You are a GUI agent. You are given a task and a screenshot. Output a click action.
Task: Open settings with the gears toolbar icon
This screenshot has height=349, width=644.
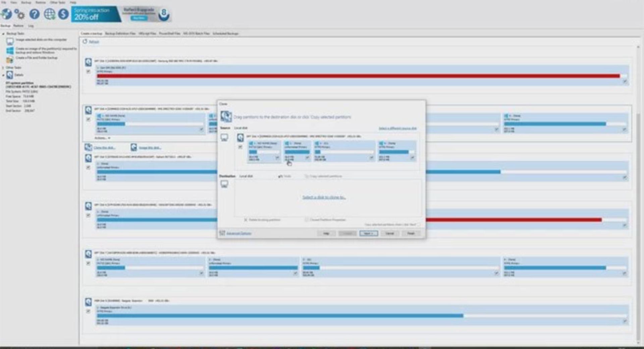point(20,14)
